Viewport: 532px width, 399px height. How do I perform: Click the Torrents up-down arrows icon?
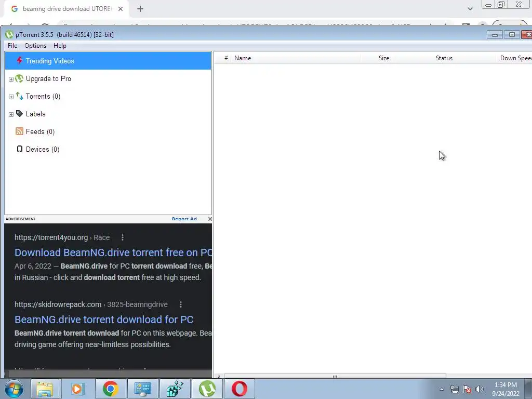(19, 96)
